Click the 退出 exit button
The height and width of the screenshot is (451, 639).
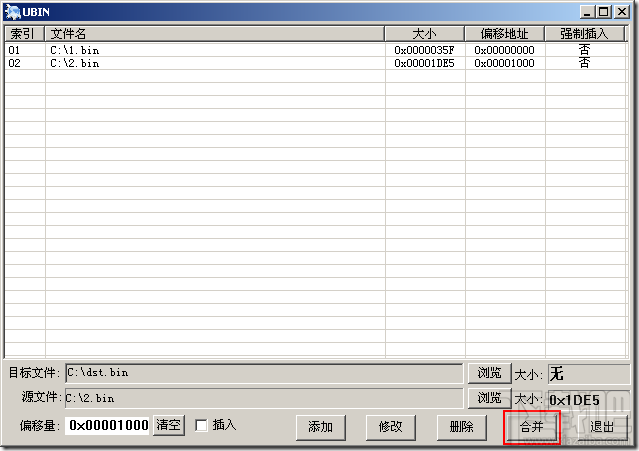point(602,427)
